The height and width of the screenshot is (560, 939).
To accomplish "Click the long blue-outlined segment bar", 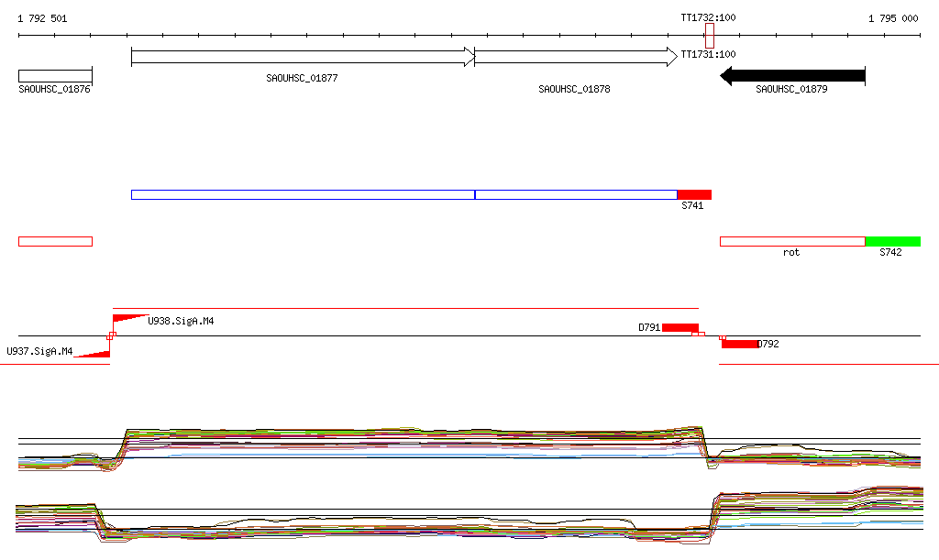I will tap(403, 194).
